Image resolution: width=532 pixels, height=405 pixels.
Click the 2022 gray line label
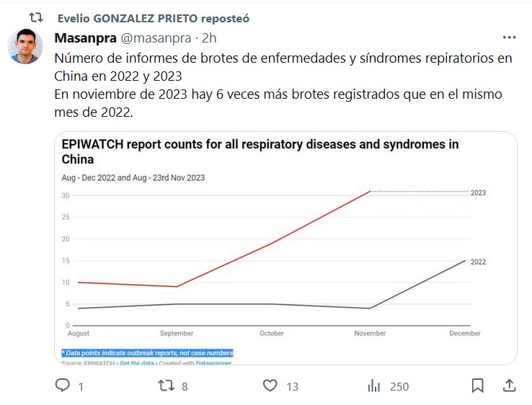coord(478,262)
